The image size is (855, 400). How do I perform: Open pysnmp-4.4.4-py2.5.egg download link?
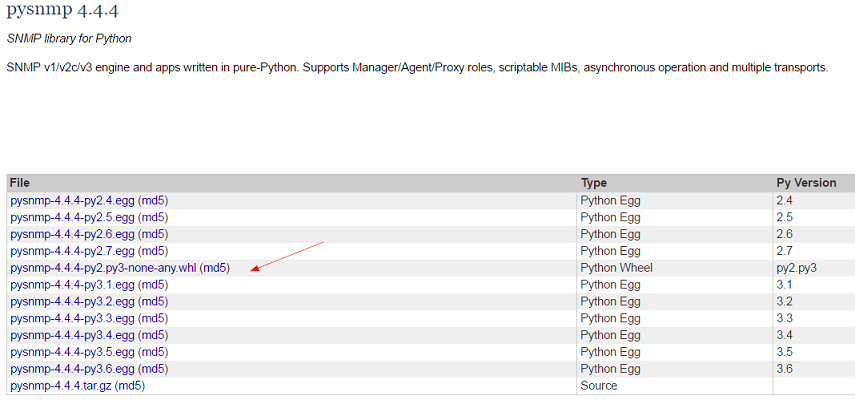coord(73,217)
